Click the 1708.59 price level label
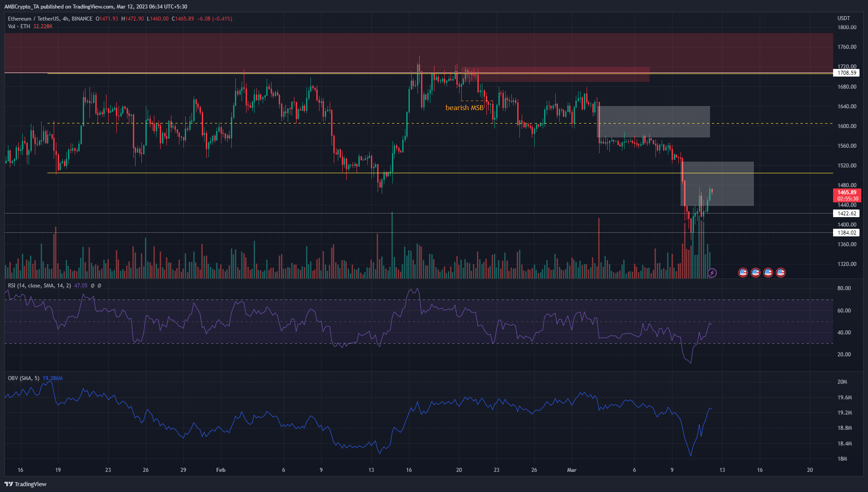 pyautogui.click(x=847, y=73)
